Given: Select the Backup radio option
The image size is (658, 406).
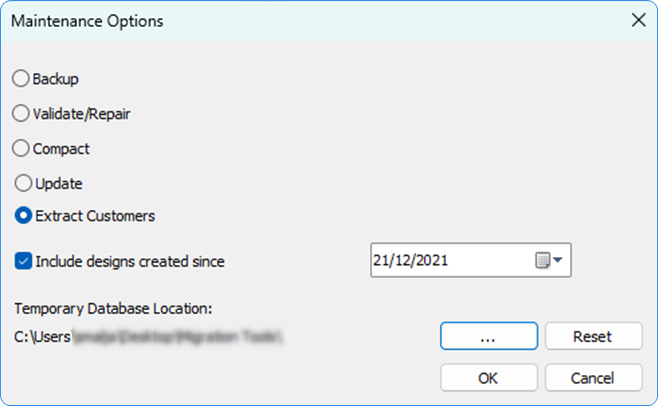Looking at the screenshot, I should [21, 78].
